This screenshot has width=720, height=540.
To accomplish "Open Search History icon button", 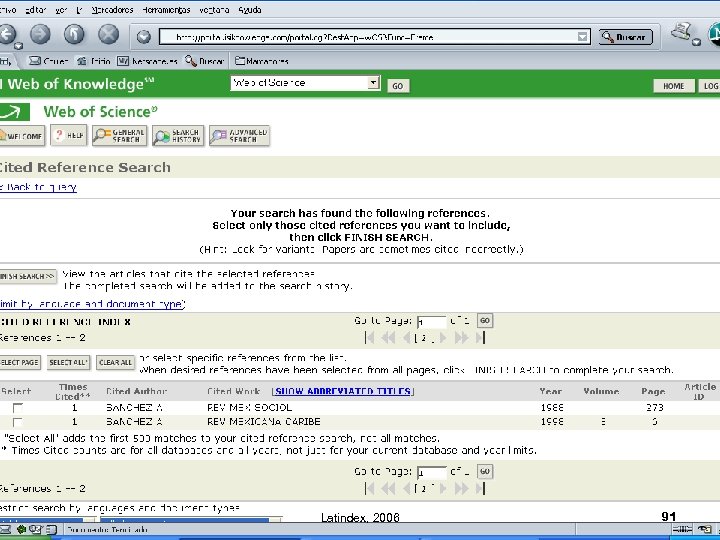I will tap(178, 136).
